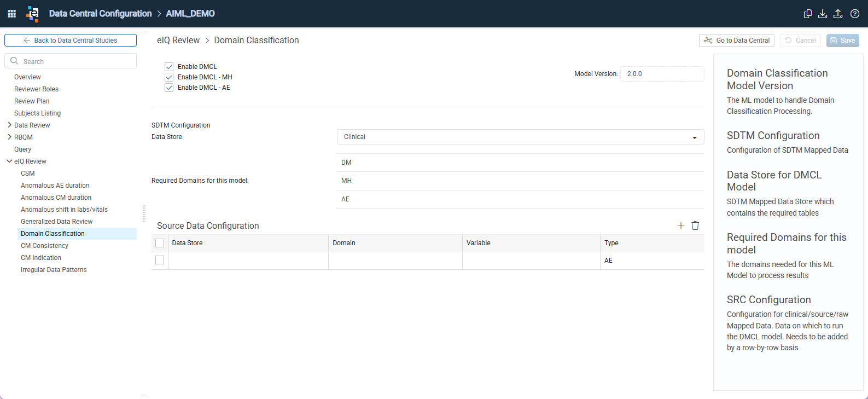
Task: Open the app launcher grid icon
Action: click(x=11, y=14)
